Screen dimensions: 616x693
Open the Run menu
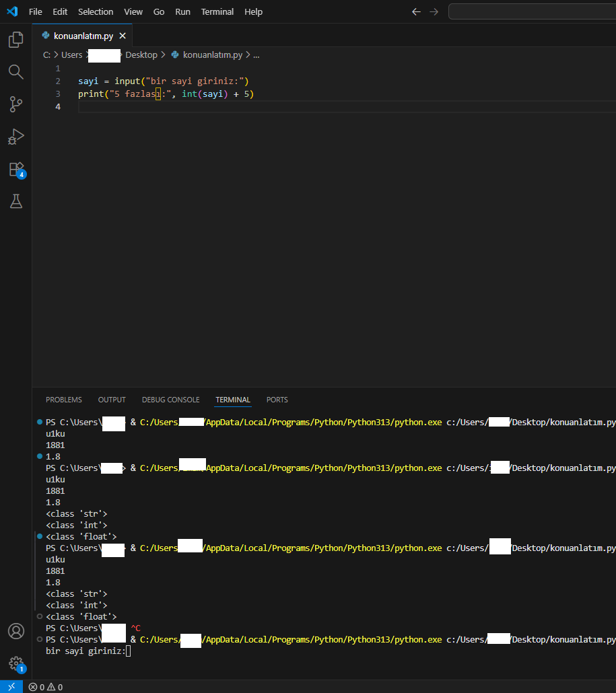pyautogui.click(x=182, y=12)
